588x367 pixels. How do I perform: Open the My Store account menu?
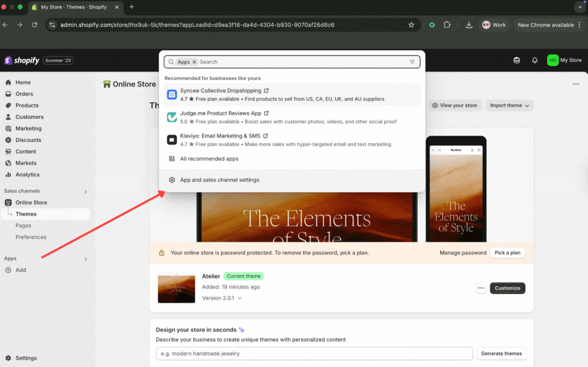click(x=565, y=60)
